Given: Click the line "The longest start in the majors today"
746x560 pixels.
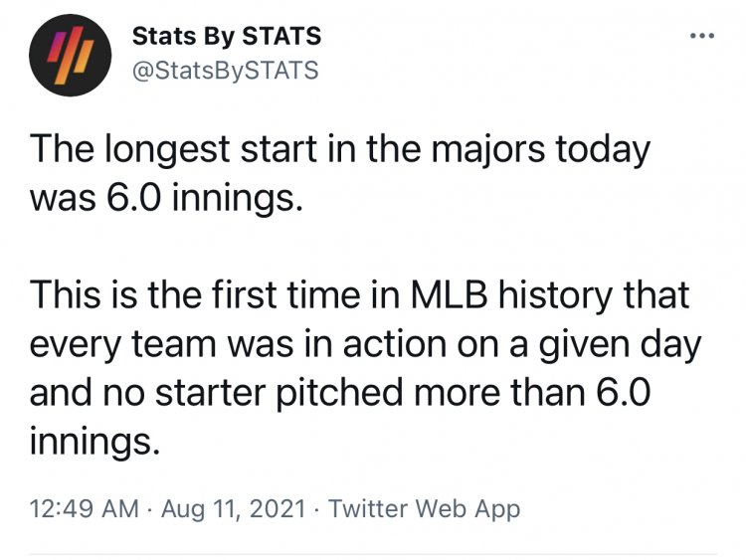Looking at the screenshot, I should [x=340, y=149].
